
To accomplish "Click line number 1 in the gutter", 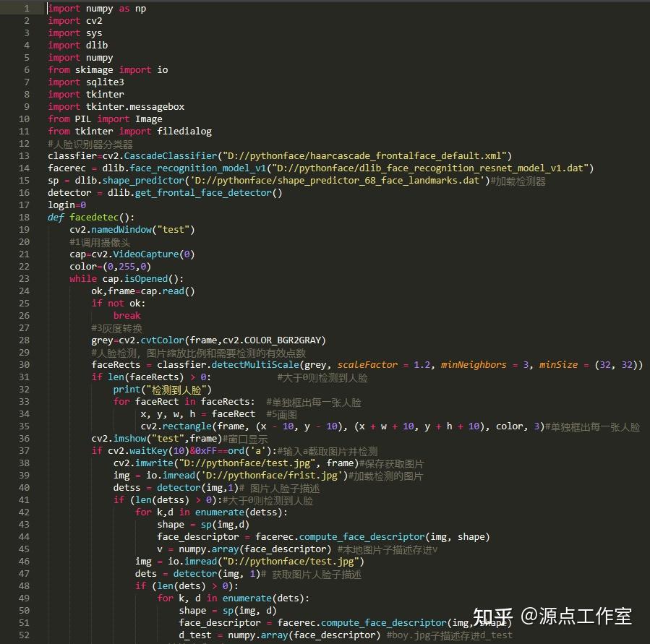I will coord(27,8).
